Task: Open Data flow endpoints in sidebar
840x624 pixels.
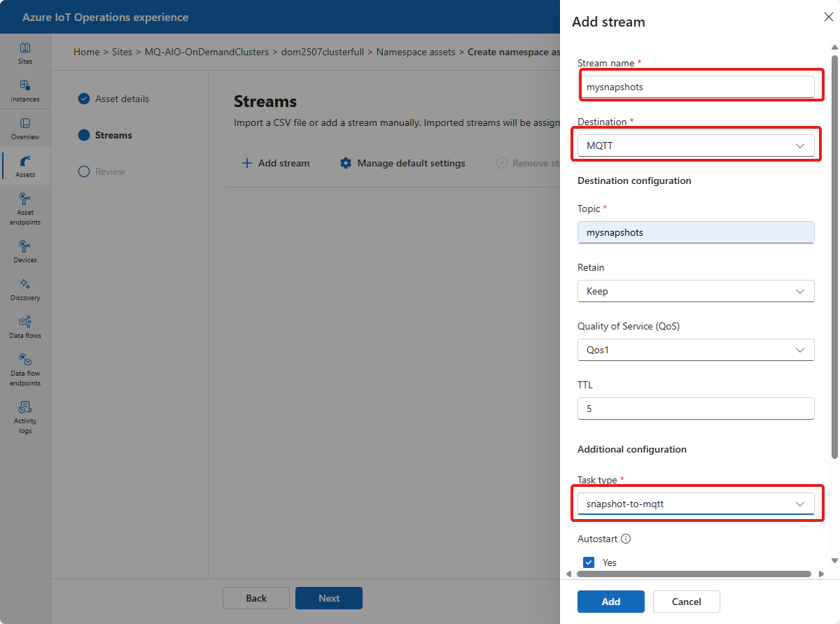Action: pyautogui.click(x=25, y=369)
